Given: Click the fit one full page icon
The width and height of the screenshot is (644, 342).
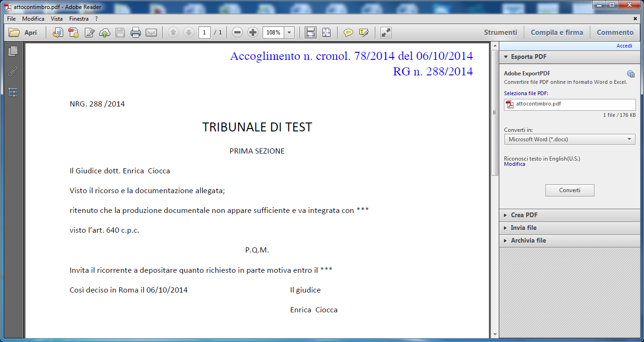Looking at the screenshot, I should click(x=327, y=33).
